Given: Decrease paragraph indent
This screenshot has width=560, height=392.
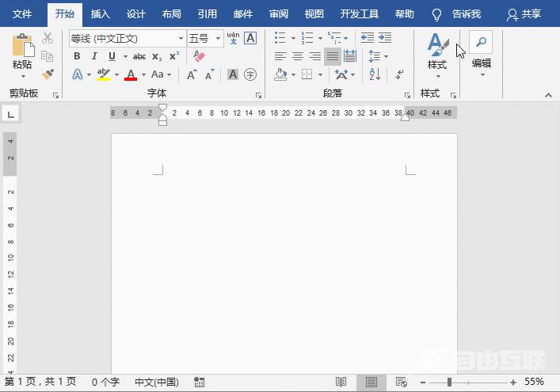Looking at the screenshot, I should 368,38.
